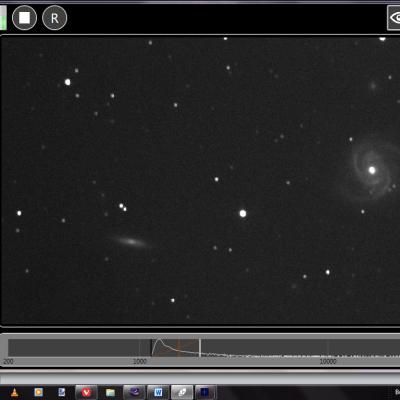Open the orange media player taskbar icon

pos(39,392)
